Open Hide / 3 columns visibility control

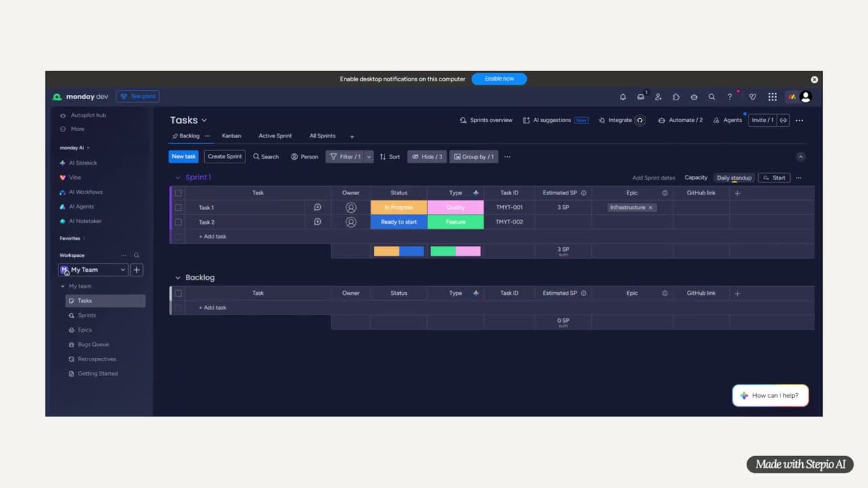pyautogui.click(x=427, y=157)
